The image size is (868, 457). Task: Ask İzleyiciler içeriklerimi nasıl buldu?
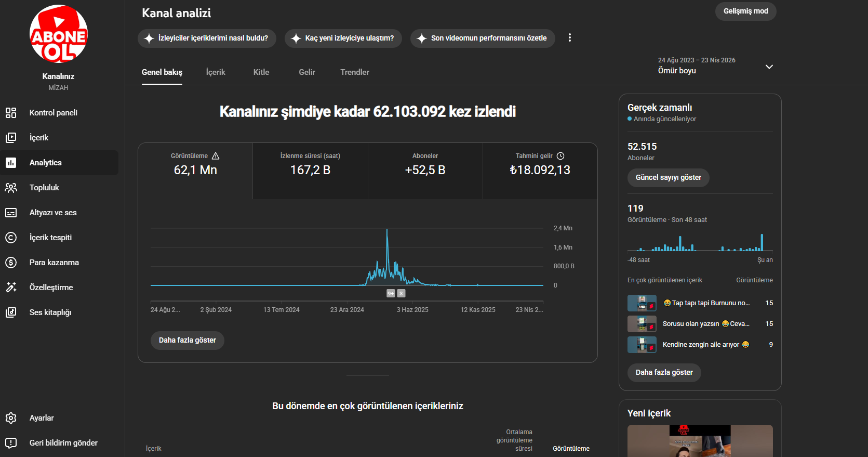207,38
